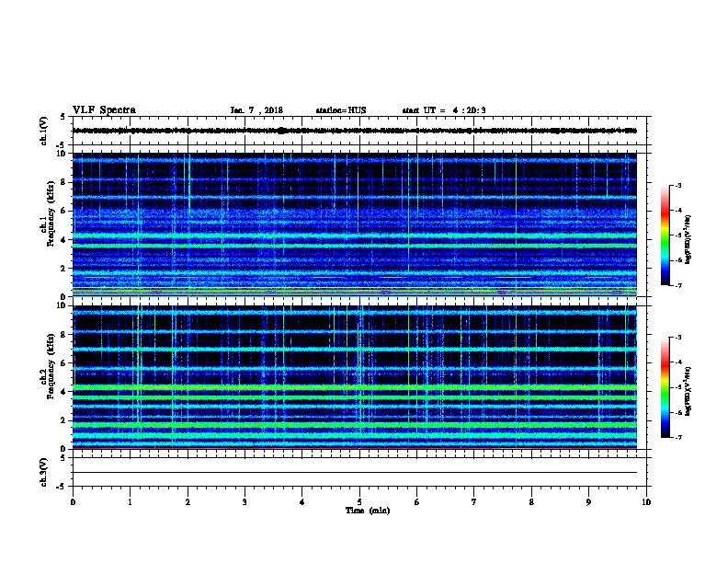Click the "5" tick on ch.1(V) axis

click(x=63, y=117)
